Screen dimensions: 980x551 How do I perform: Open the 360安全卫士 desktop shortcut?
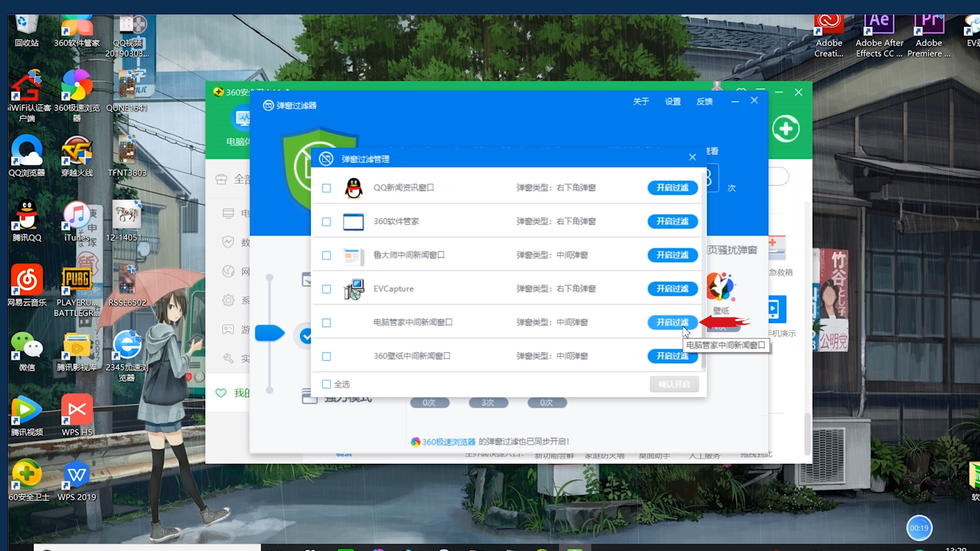(27, 481)
